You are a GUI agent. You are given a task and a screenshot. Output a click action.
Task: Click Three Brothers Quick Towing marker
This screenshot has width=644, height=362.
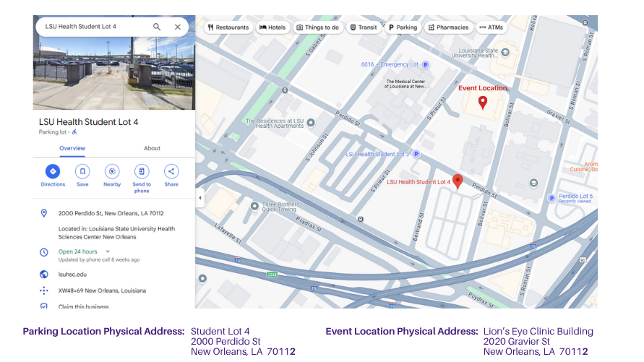254,206
